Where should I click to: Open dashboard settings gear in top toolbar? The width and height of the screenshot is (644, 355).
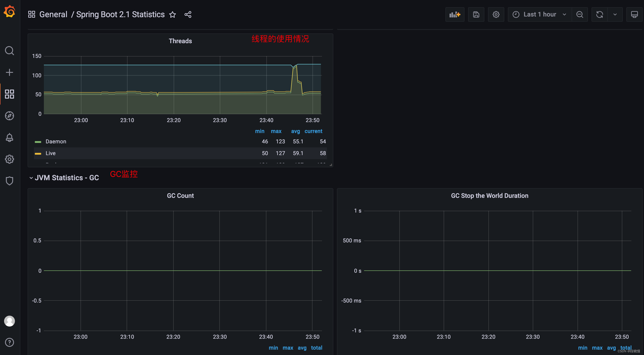[496, 14]
